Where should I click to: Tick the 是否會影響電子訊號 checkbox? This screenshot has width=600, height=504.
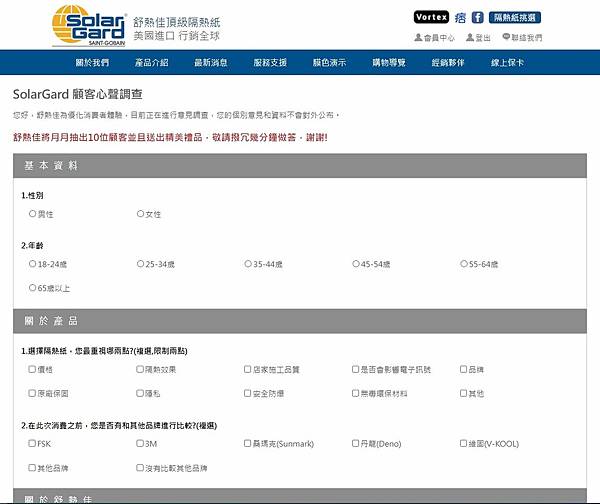click(355, 369)
